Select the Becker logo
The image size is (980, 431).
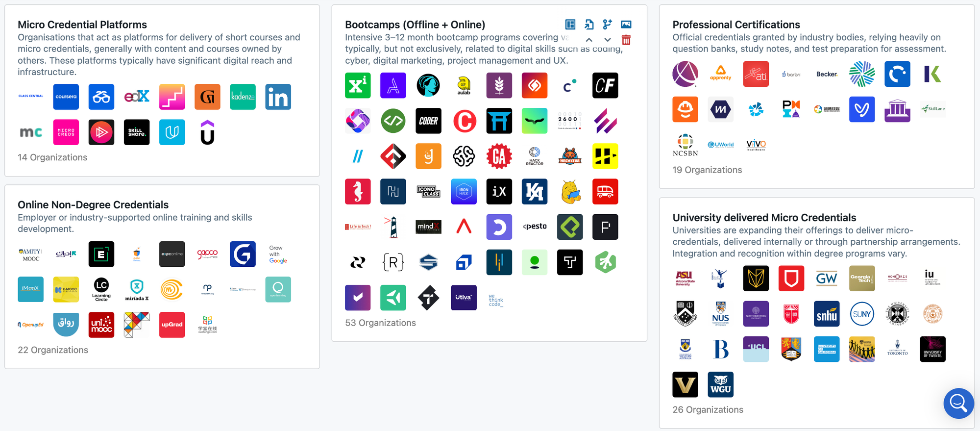(x=827, y=74)
